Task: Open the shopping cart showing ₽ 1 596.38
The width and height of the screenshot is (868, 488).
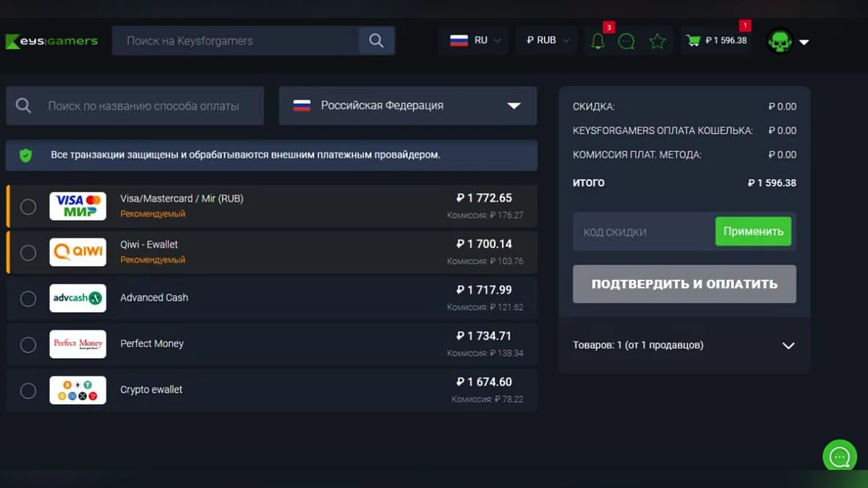Action: coord(716,41)
